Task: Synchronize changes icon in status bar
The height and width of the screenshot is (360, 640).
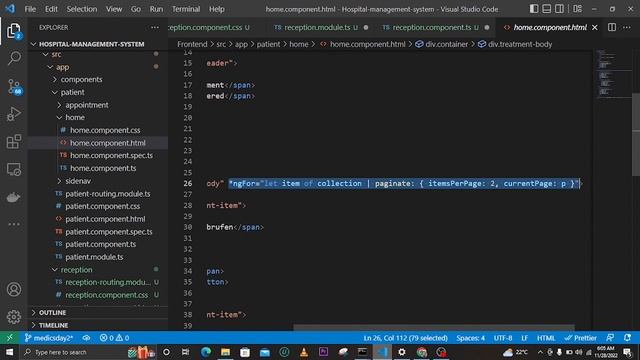Action: pyautogui.click(x=86, y=338)
